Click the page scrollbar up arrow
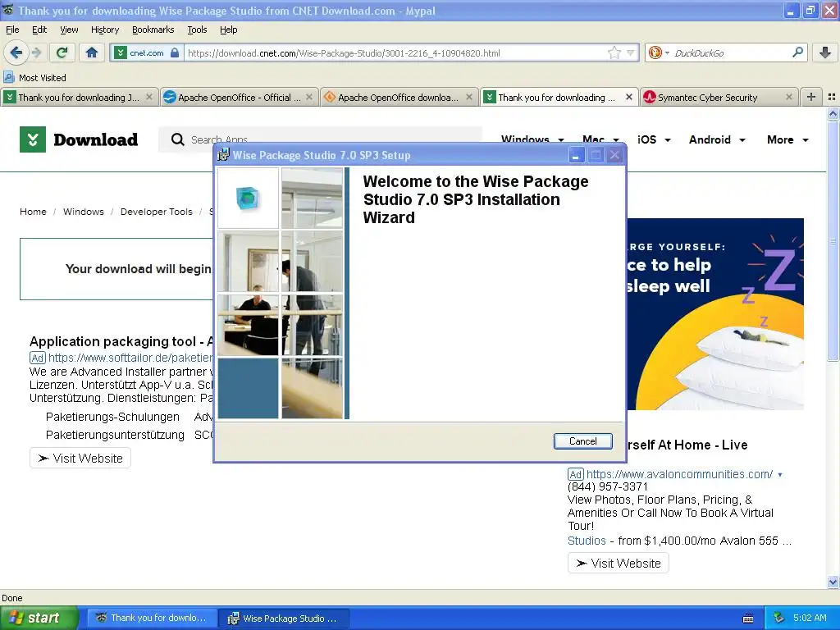The width and height of the screenshot is (840, 630). 833,113
